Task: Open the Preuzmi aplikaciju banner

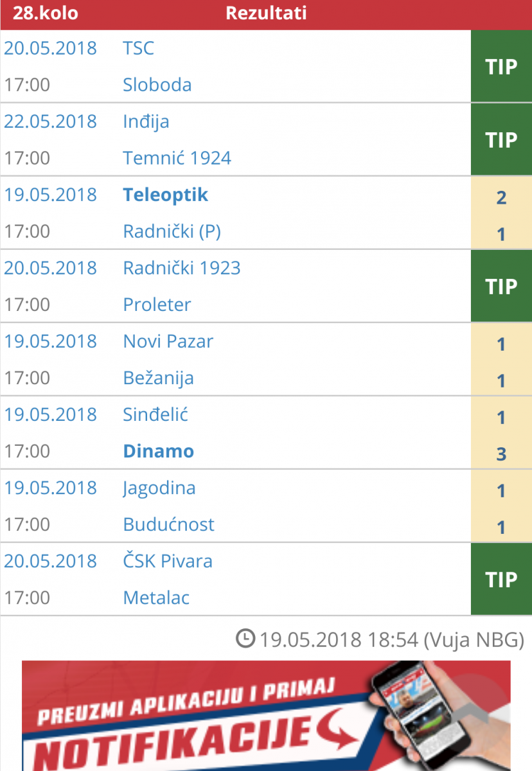Action: (266, 716)
